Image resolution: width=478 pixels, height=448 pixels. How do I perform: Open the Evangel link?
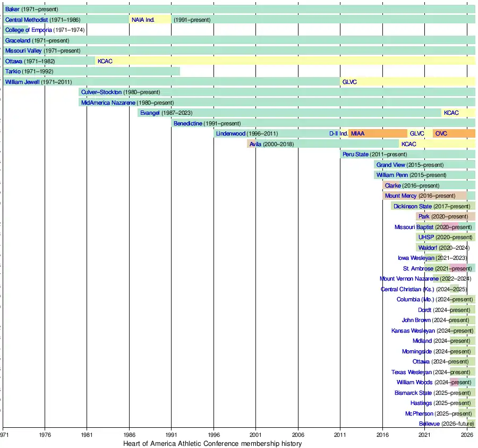[150, 113]
